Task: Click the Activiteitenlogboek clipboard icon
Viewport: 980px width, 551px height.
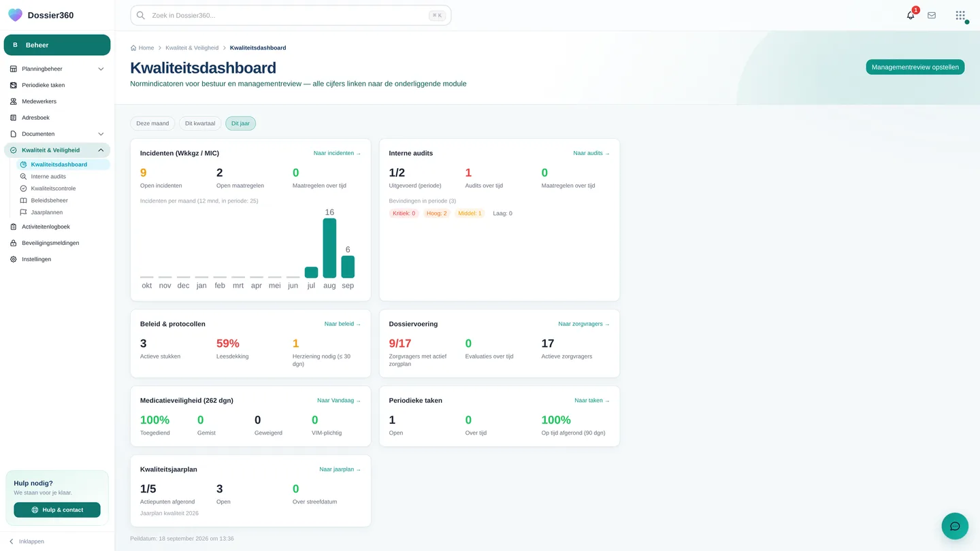Action: click(x=14, y=227)
